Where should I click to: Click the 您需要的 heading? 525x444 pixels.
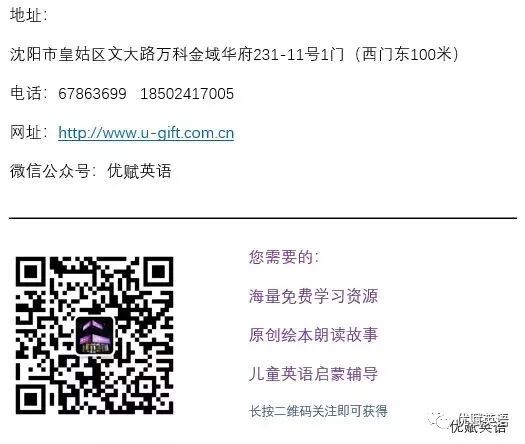(x=284, y=257)
